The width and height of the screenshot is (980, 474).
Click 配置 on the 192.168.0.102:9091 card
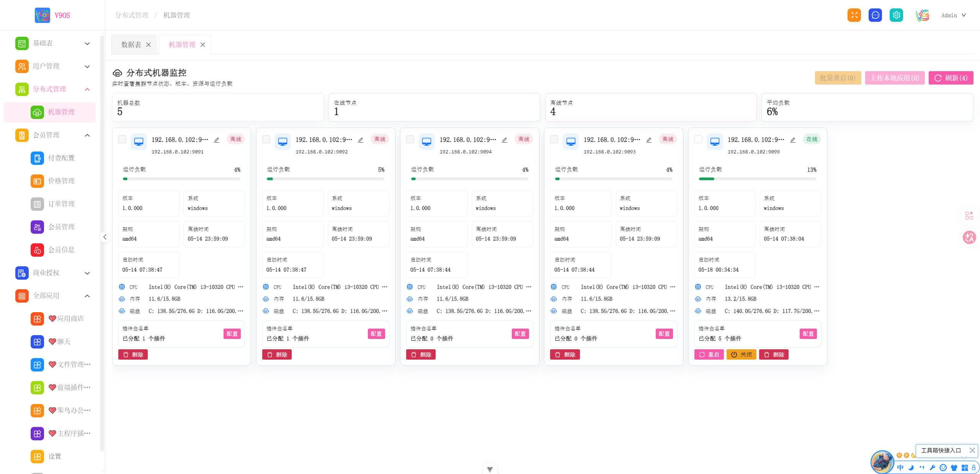tap(232, 334)
